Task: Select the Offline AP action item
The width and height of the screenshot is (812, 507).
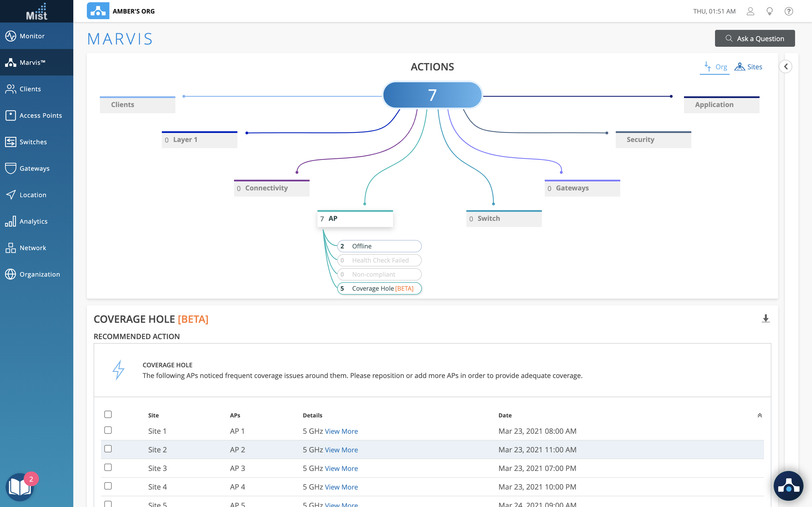Action: coord(379,246)
